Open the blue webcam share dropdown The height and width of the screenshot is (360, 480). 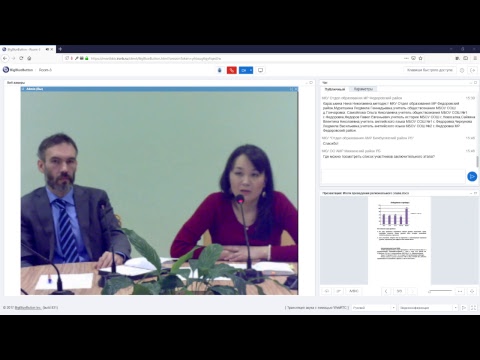(246, 70)
